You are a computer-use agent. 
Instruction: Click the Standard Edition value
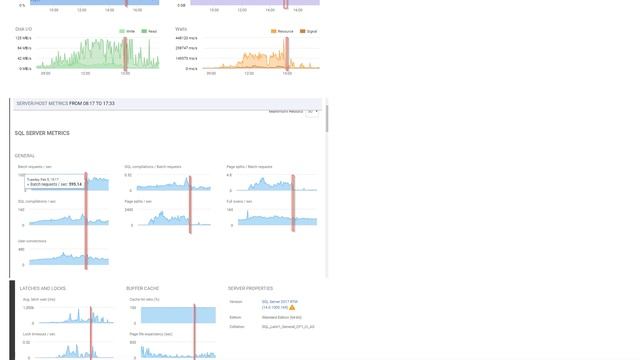pos(282,317)
